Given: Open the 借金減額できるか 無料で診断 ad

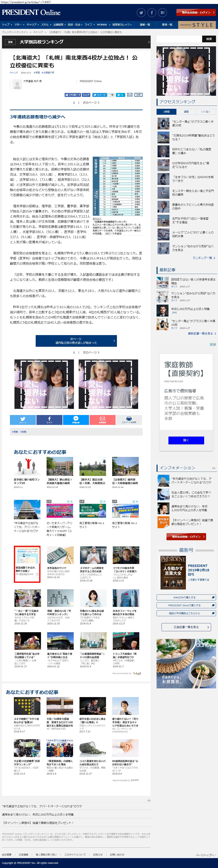Looking at the screenshot, I should 27,564.
